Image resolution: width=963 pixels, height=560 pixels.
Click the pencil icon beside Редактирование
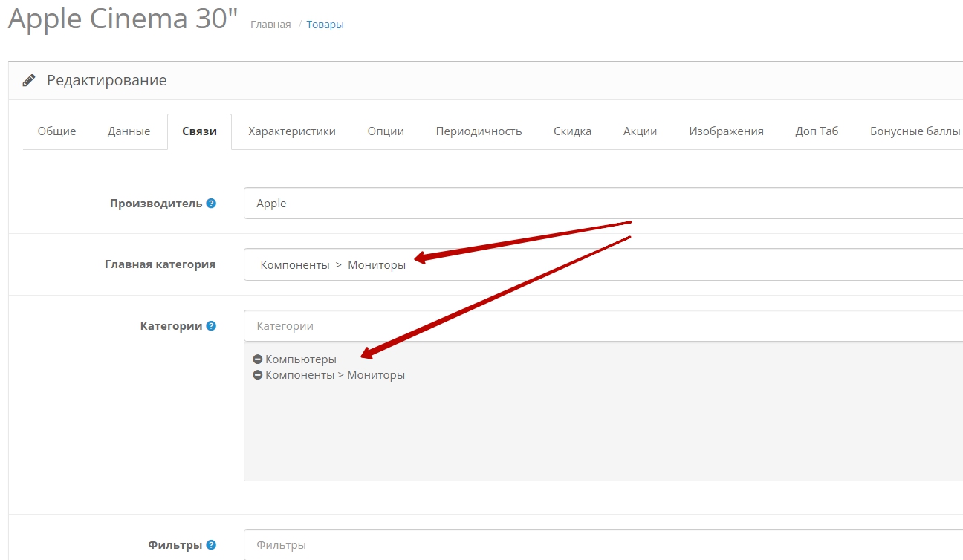coord(29,80)
